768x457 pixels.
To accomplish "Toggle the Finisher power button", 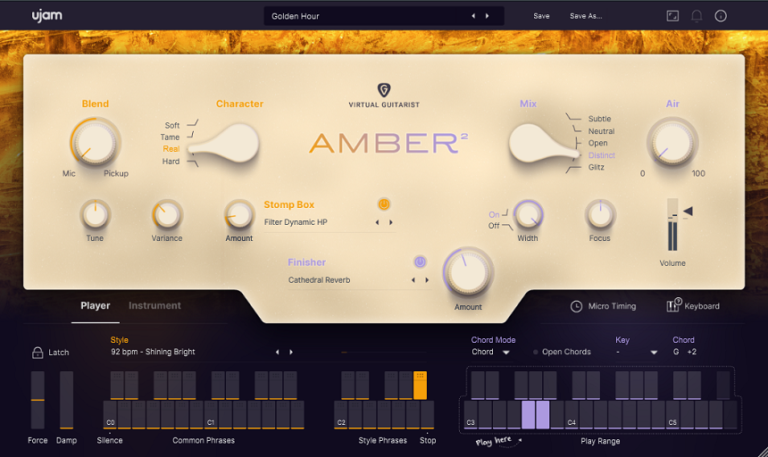I will pos(420,262).
